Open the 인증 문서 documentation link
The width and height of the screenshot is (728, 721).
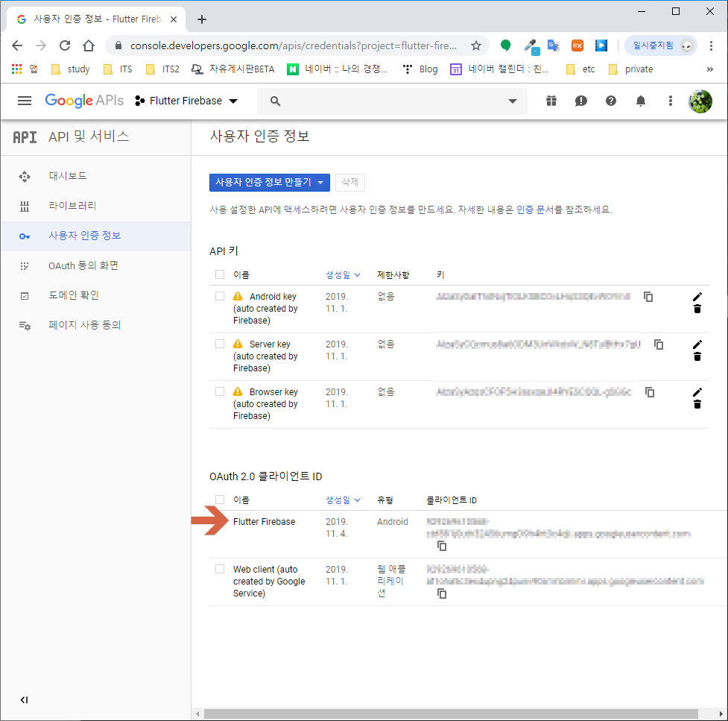[x=535, y=210]
